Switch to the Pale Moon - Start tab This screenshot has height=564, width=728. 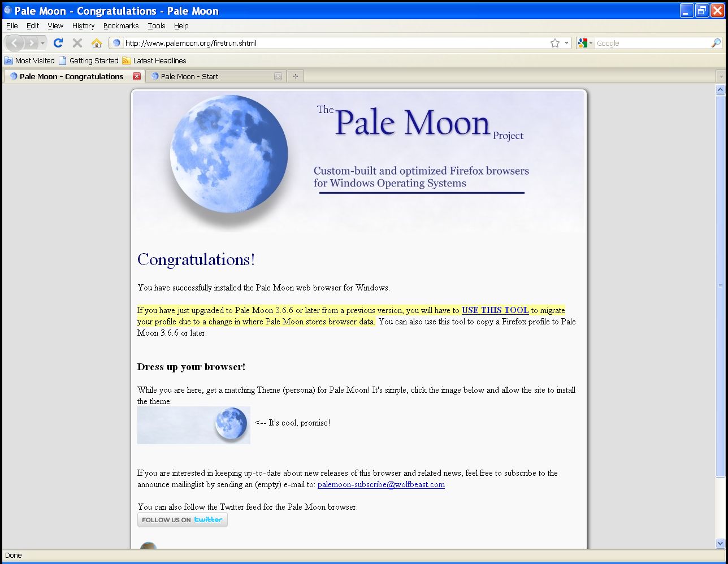[x=215, y=76]
